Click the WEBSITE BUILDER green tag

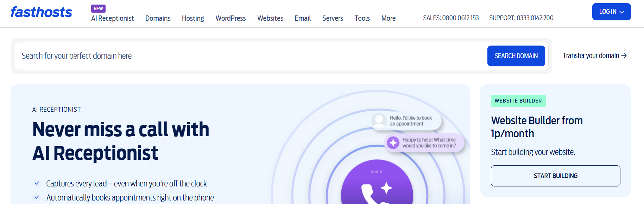(518, 101)
